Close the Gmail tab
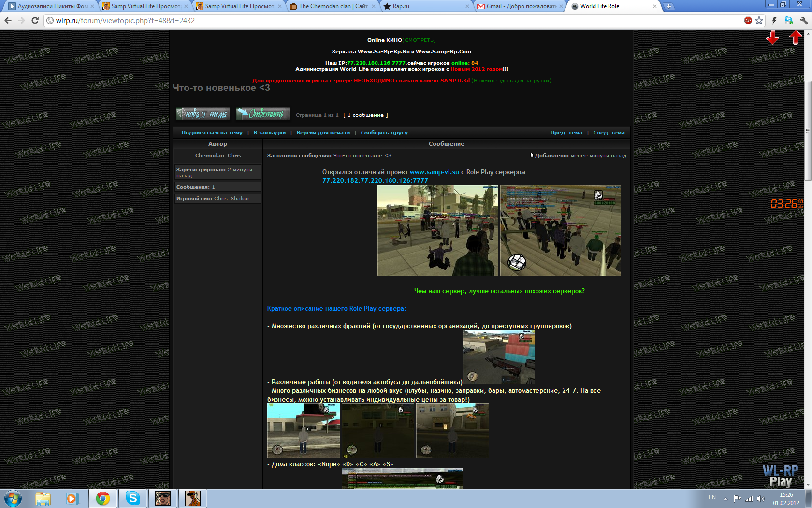The width and height of the screenshot is (812, 508). coord(561,6)
